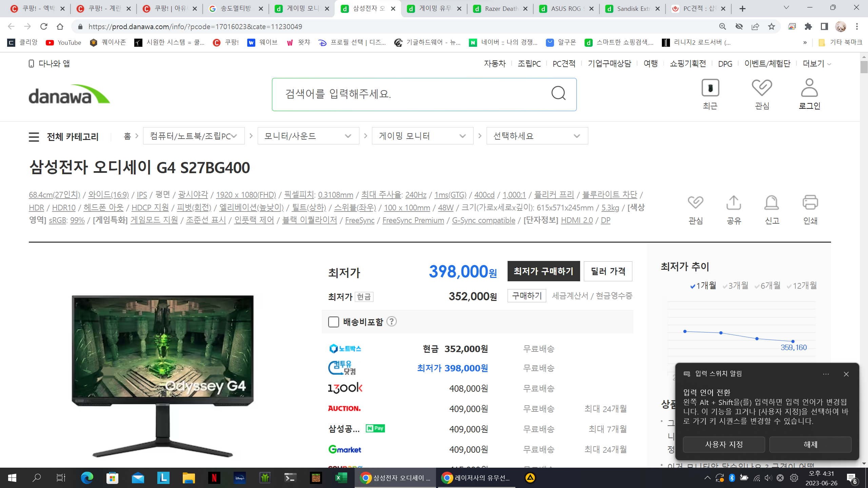Open the 조립PC top menu item
Viewport: 868px width, 488px height.
point(529,64)
